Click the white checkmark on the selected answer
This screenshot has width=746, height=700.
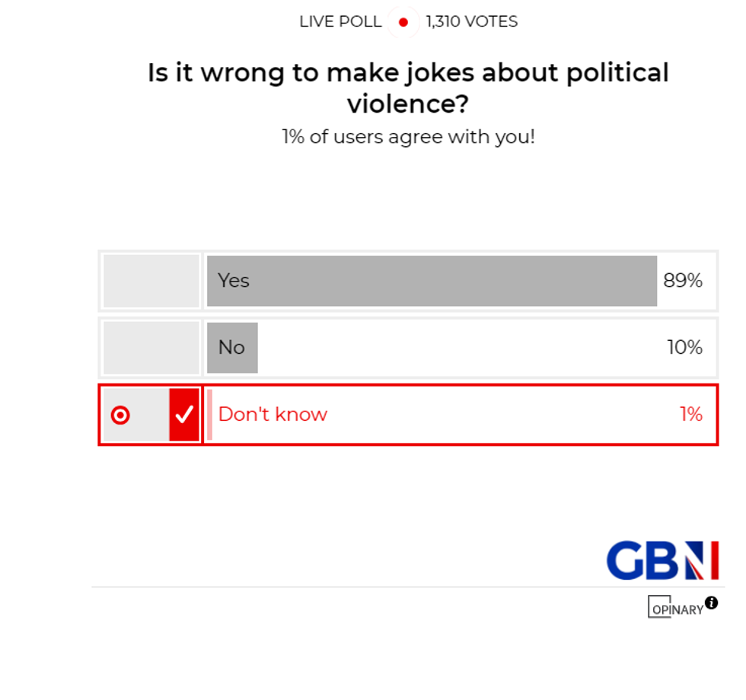pyautogui.click(x=183, y=415)
